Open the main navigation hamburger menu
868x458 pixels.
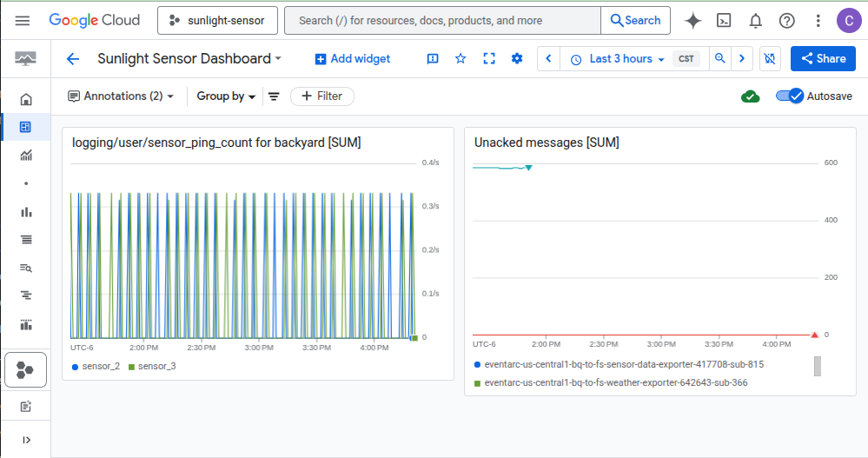23,20
